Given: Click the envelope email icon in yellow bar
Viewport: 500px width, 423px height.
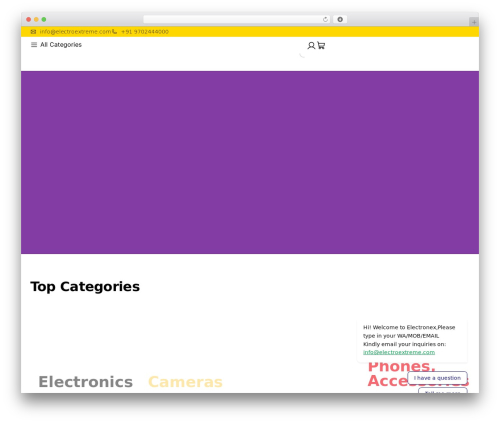Looking at the screenshot, I should (33, 32).
